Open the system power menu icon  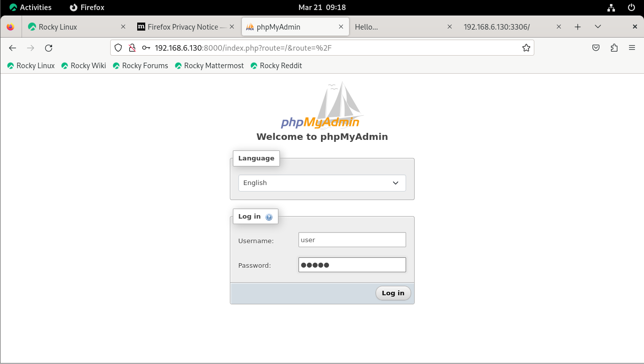click(x=631, y=8)
